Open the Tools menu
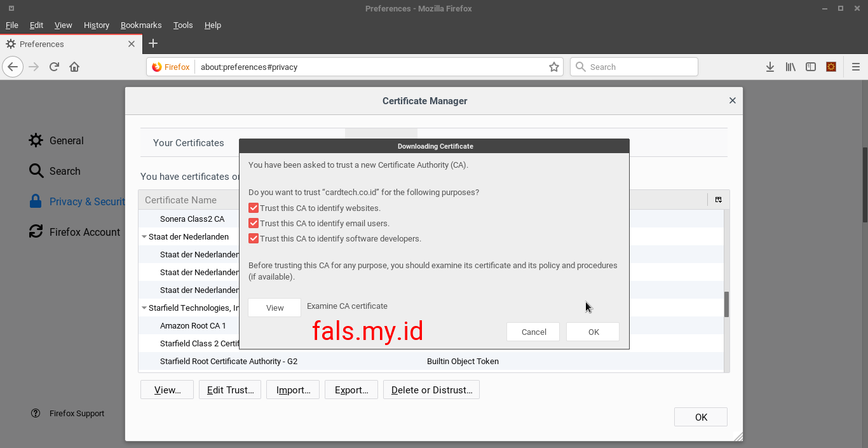The image size is (868, 448). (x=183, y=25)
